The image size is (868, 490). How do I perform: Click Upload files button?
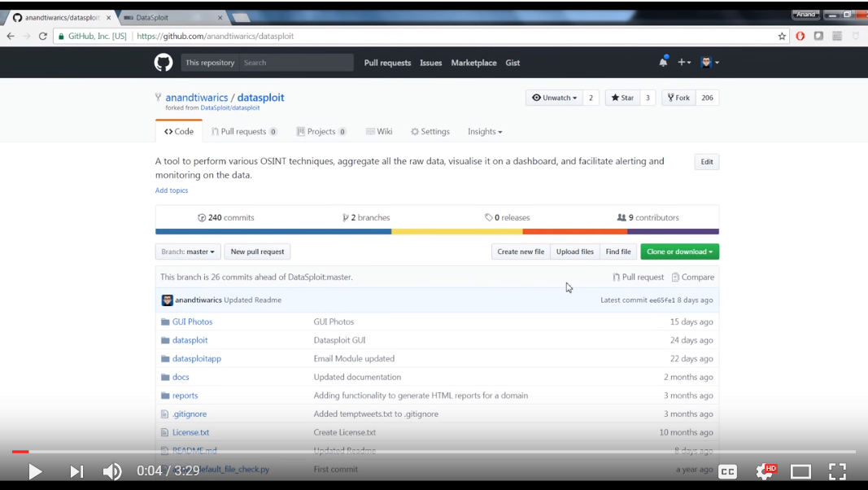(574, 252)
